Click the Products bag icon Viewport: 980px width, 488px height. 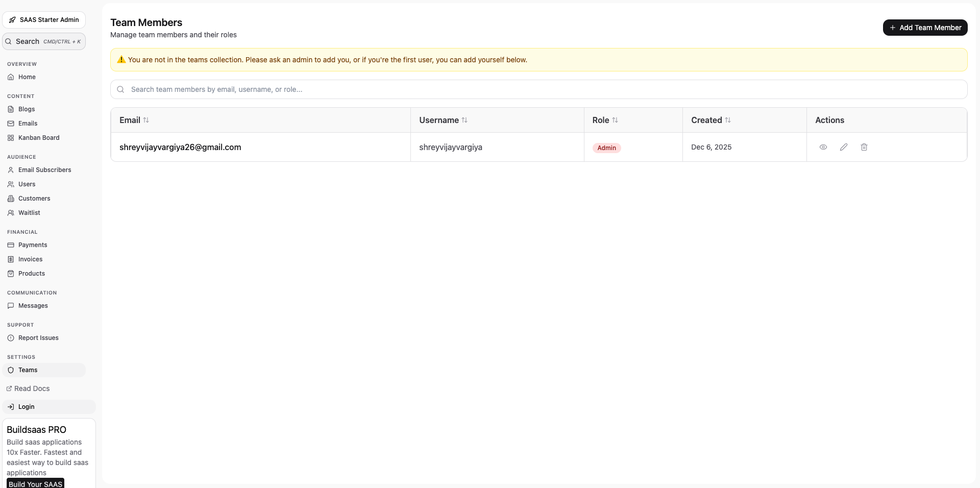(x=11, y=274)
